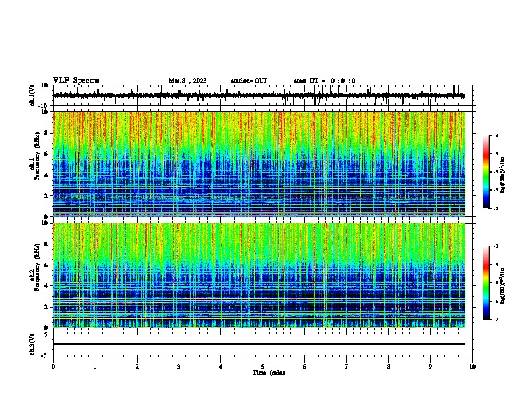
Task: Click the time axis tick label "5"
Action: point(263,367)
